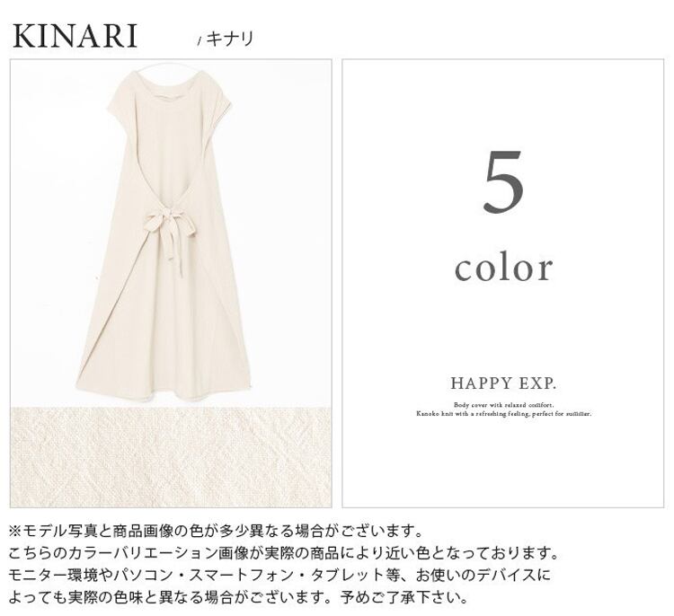
Task: Click the "Body cover with relaxed comfort" tagline
Action: (503, 405)
